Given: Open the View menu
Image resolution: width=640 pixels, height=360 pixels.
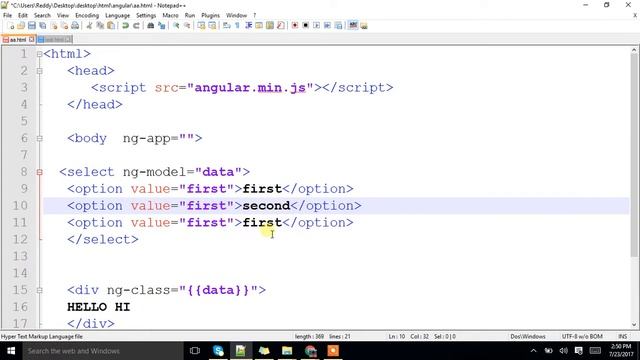Looking at the screenshot, I should coord(62,15).
